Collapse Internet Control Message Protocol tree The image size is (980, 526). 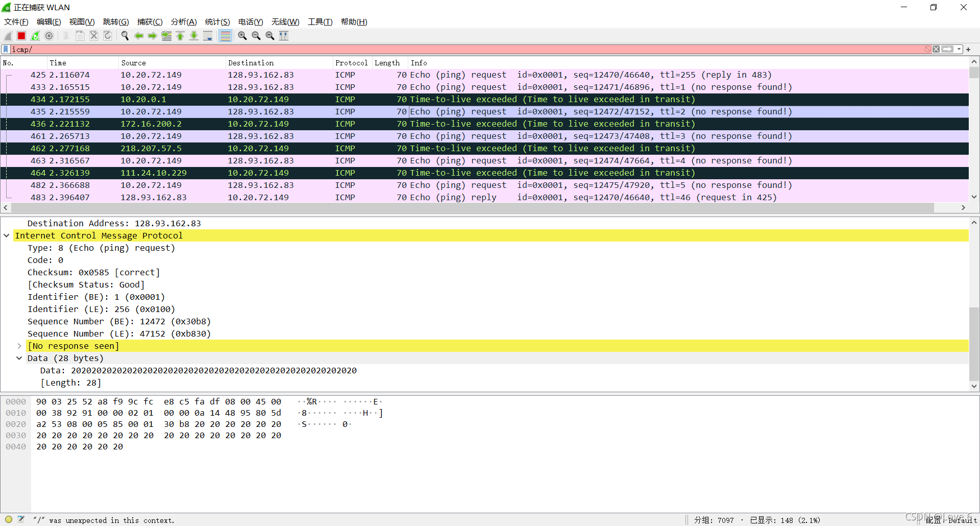click(x=7, y=235)
